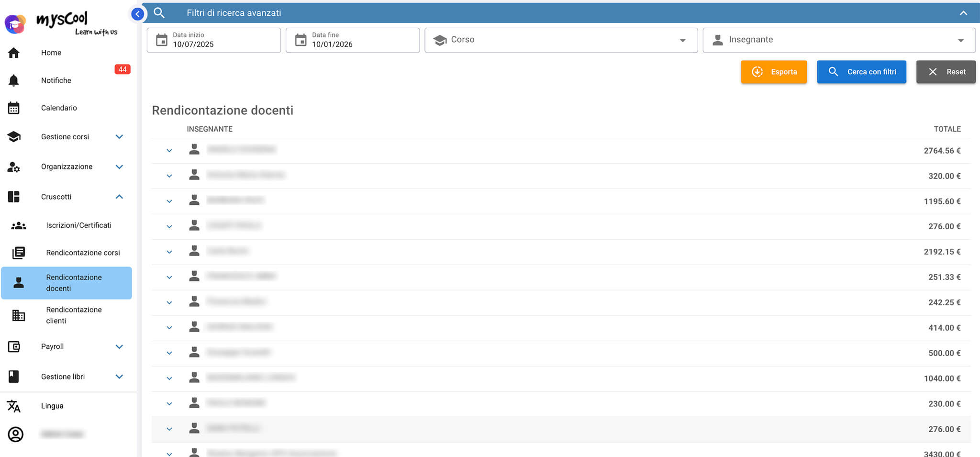The height and width of the screenshot is (457, 980).
Task: Select Iscrizioni/Certificati menu item
Action: tap(78, 225)
